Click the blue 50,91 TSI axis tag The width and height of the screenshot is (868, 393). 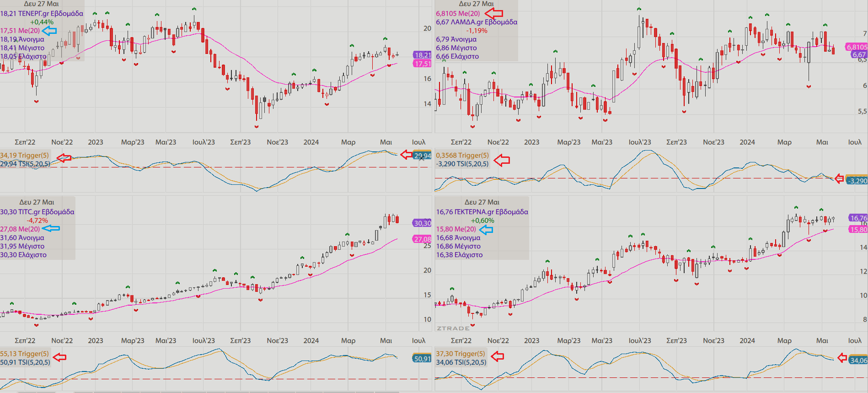pos(423,359)
